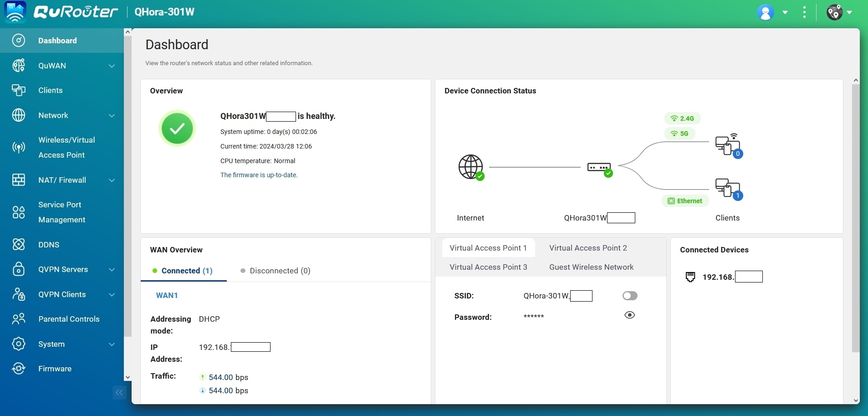Click 'The firmware is up-to-date.' link
868x416 pixels.
pos(259,175)
